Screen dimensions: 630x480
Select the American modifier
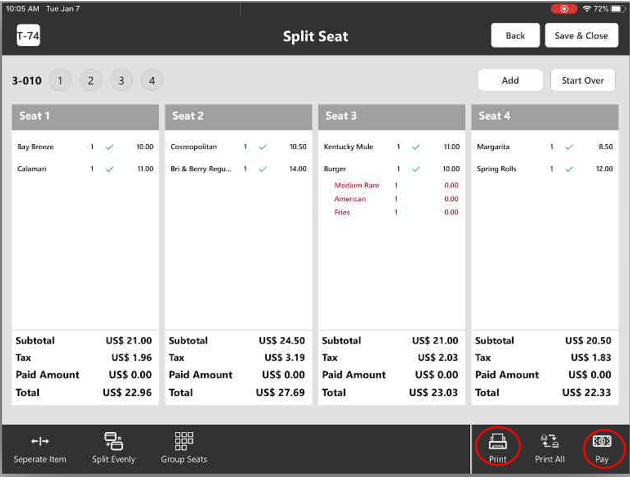[x=396, y=199]
